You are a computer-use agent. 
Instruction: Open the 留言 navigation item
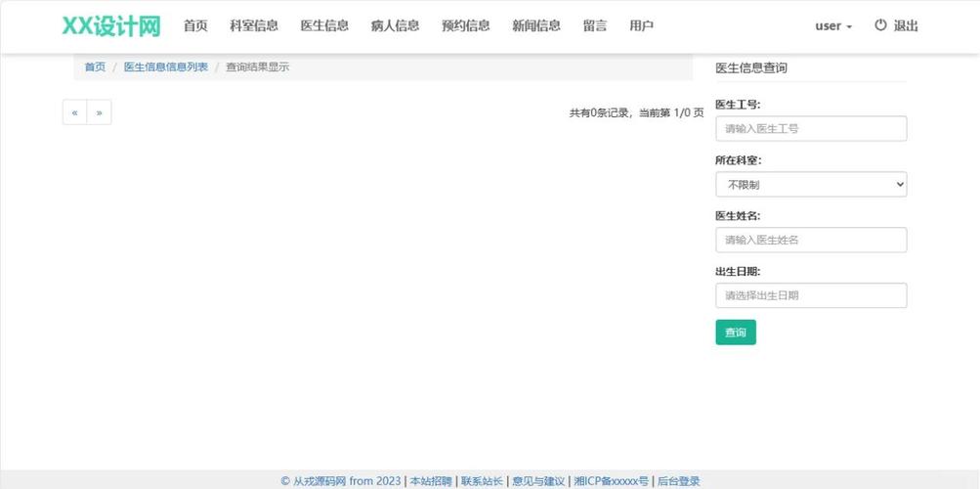click(595, 25)
